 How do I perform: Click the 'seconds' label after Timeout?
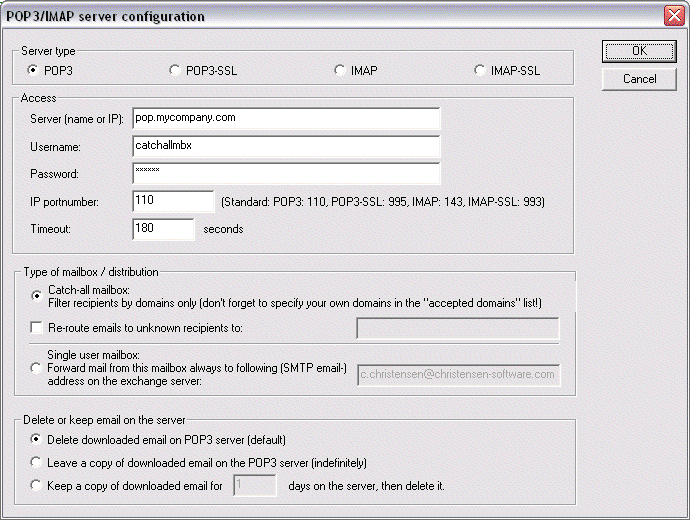[x=223, y=229]
